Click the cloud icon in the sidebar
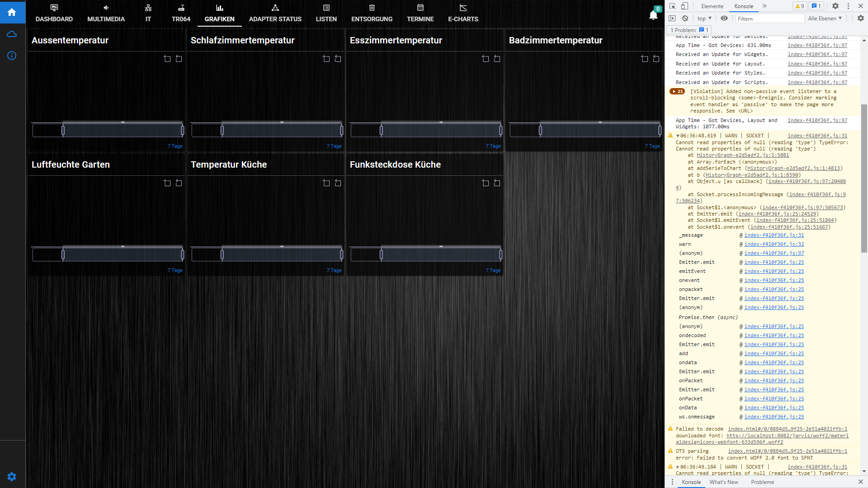The height and width of the screenshot is (488, 868). pyautogui.click(x=12, y=34)
